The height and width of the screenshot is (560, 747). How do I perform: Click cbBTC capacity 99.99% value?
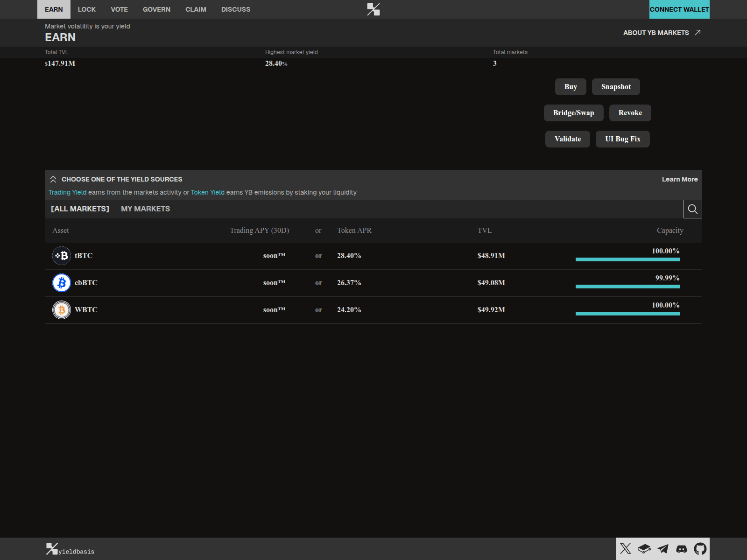(667, 278)
